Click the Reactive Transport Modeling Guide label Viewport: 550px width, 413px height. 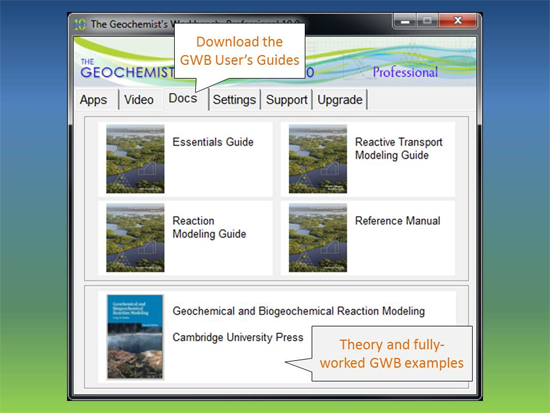point(398,148)
